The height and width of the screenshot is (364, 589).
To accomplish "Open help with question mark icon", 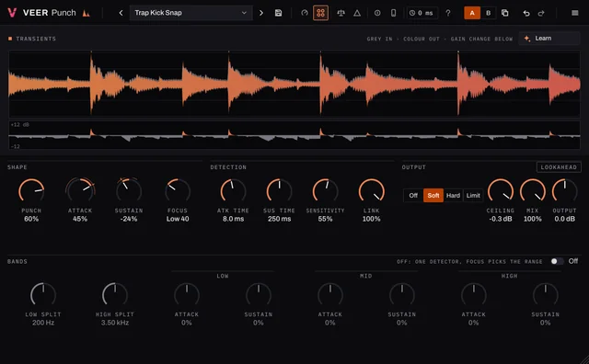I will coord(448,13).
